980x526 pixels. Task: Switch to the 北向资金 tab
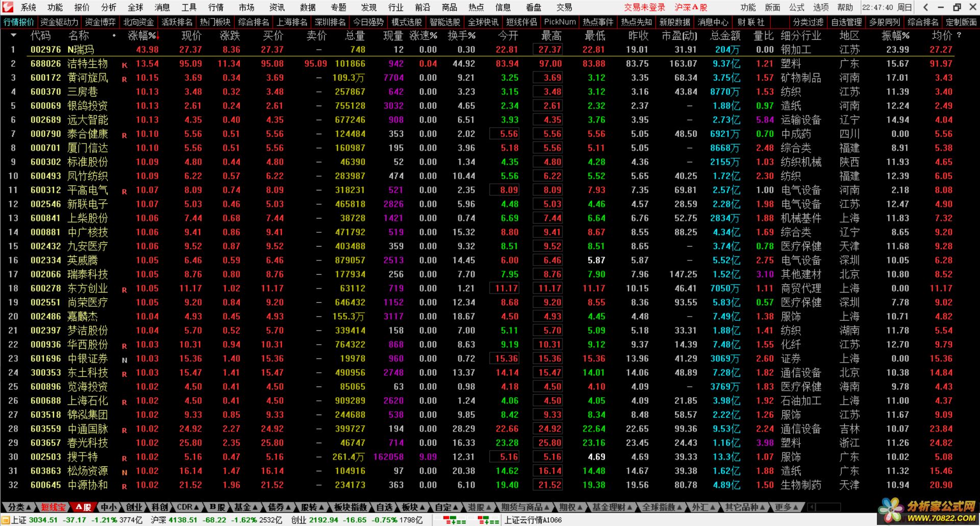click(139, 22)
